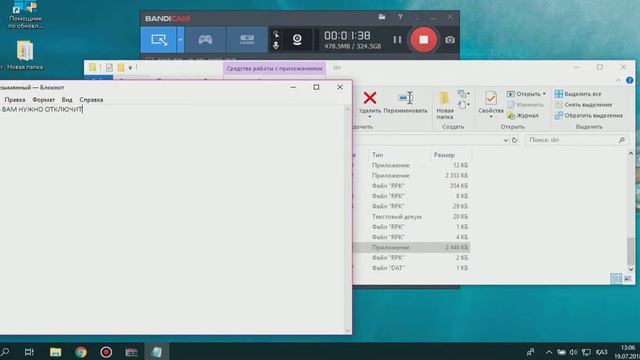Select Текстовый документ 20 КБ row

point(411,216)
